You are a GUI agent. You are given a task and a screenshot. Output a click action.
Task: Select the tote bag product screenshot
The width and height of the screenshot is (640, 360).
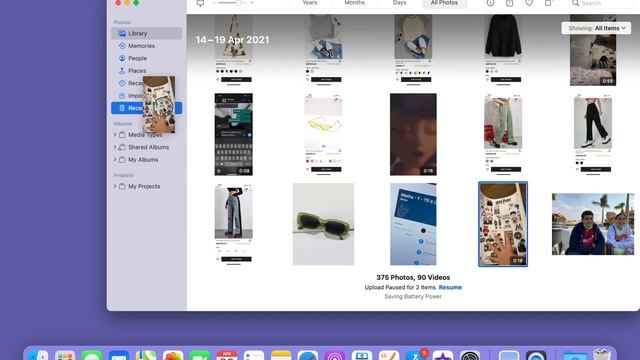233,50
